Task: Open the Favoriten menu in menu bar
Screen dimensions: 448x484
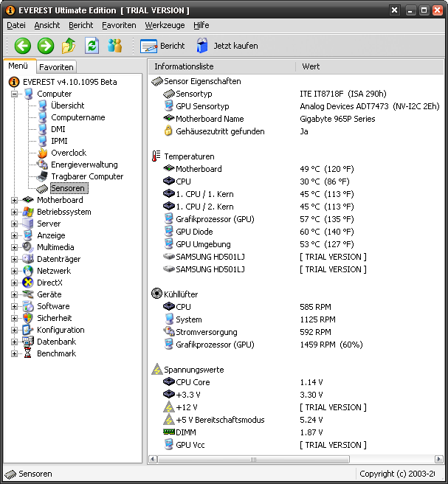Action: point(119,25)
